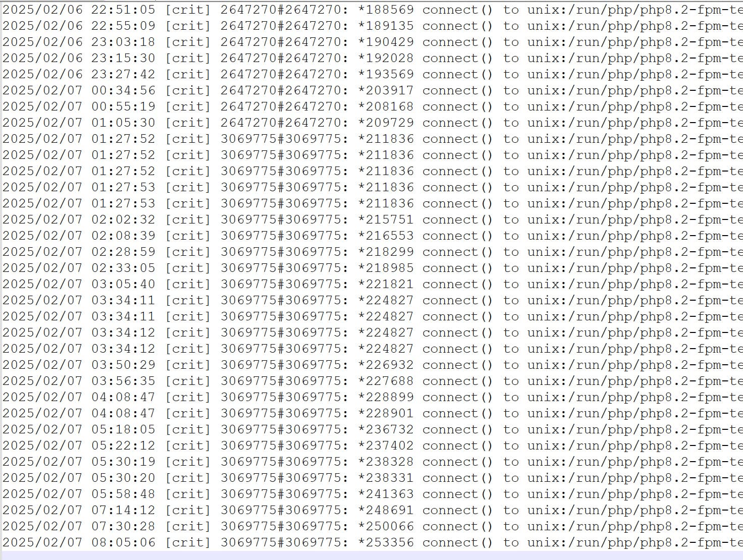This screenshot has width=743, height=560.
Task: Click the *208168 connection id
Action: click(x=386, y=106)
